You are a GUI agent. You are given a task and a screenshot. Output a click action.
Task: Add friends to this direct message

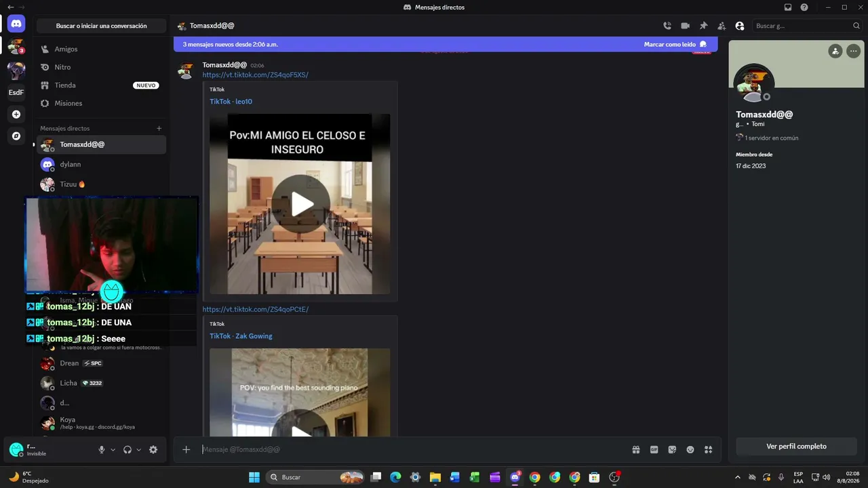[722, 26]
